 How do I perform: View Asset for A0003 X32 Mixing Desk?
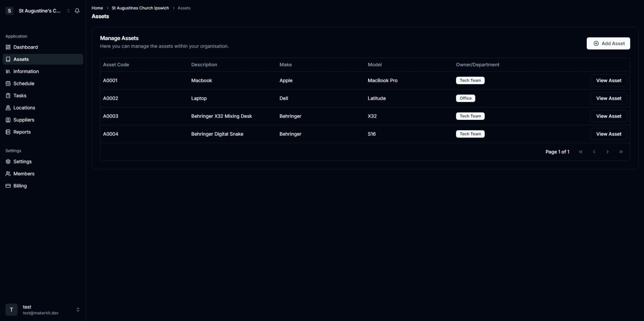tap(609, 116)
